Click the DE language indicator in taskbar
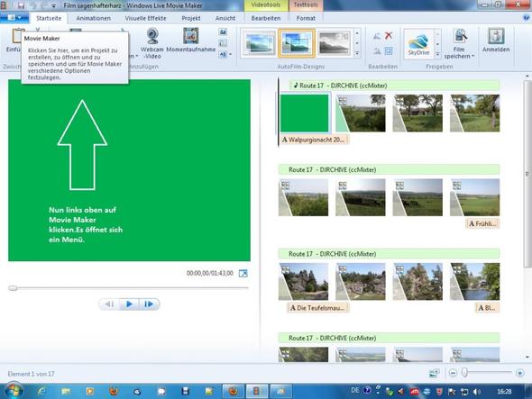Screen dimensions: 532x399 tap(354, 391)
